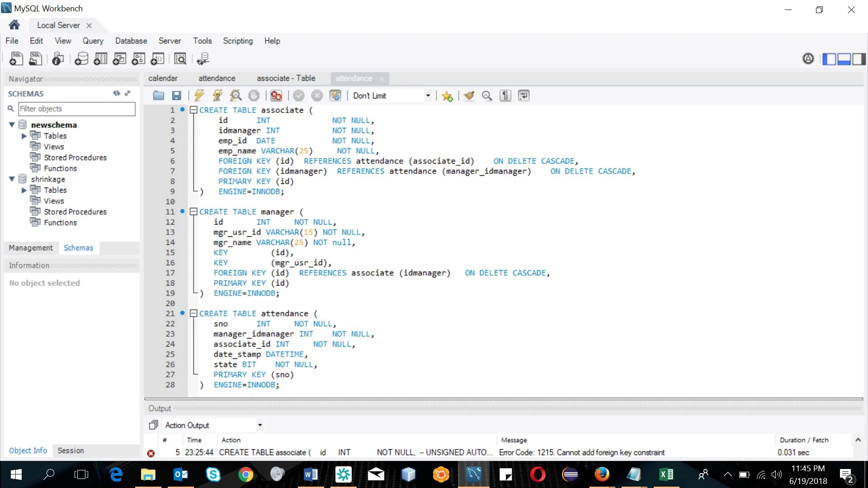Open the Action Output dropdown

(259, 425)
